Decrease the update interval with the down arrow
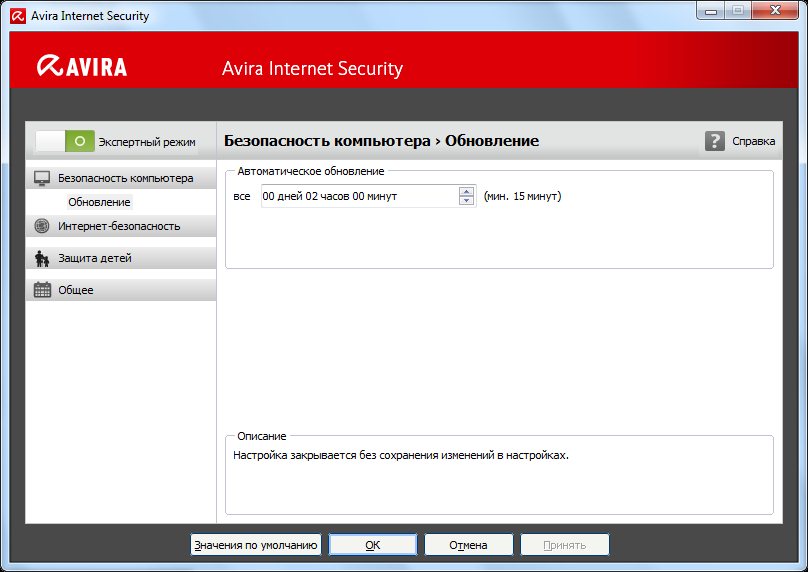This screenshot has height=572, width=808. coord(466,201)
